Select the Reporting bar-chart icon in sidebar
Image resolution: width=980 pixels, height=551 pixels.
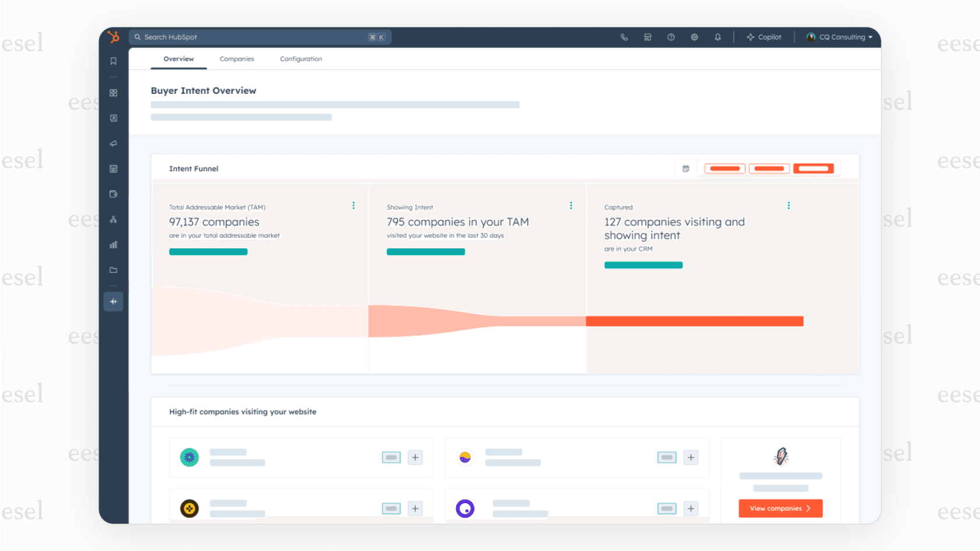pos(113,244)
